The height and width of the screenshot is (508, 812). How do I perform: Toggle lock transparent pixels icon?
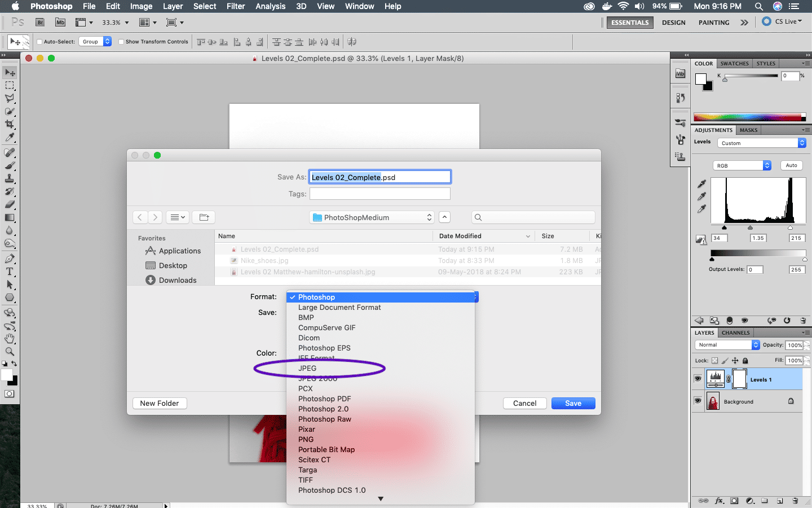[714, 361]
